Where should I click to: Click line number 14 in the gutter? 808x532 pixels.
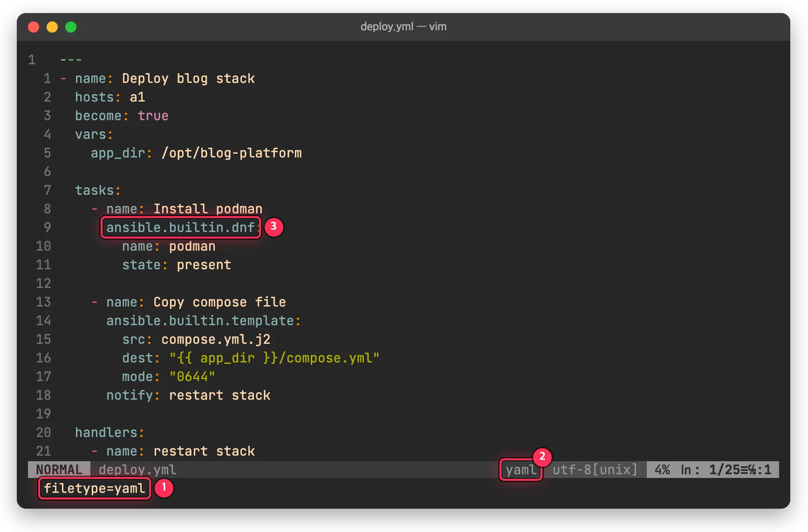pos(43,321)
